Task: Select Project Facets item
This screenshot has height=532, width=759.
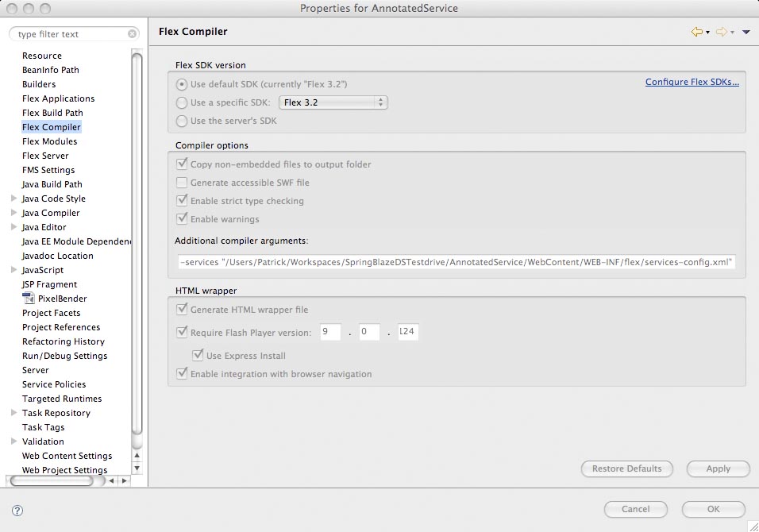Action: pos(52,313)
